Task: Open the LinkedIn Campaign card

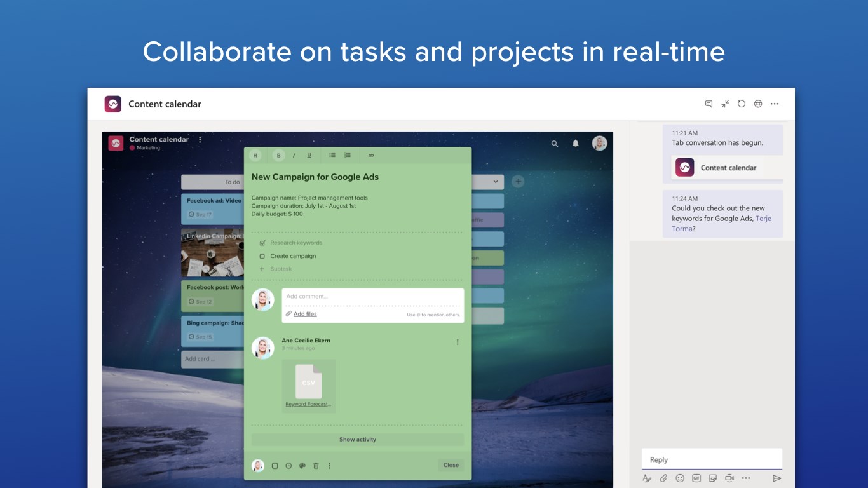Action: [213, 253]
